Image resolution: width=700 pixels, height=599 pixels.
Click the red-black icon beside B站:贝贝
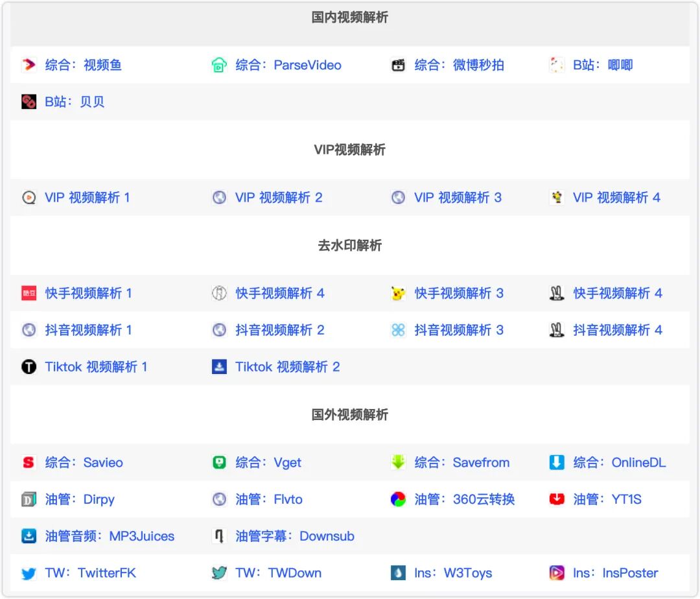coord(29,102)
